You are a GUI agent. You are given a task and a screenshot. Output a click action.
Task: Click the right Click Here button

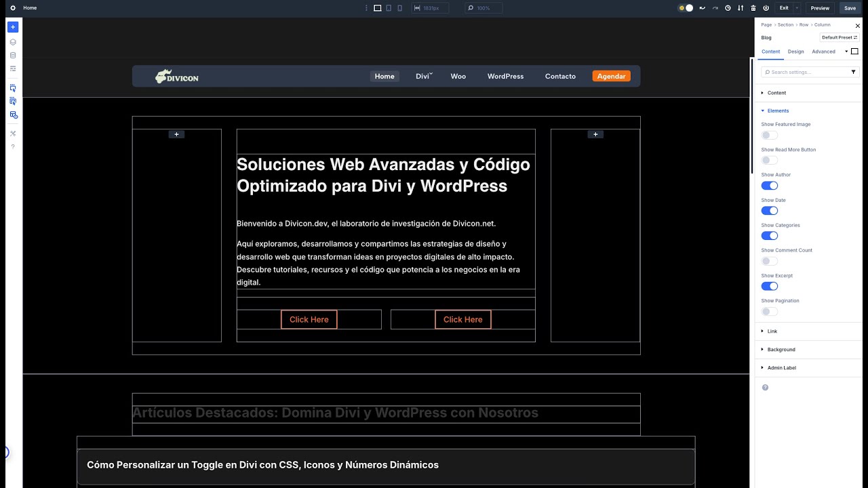point(463,320)
